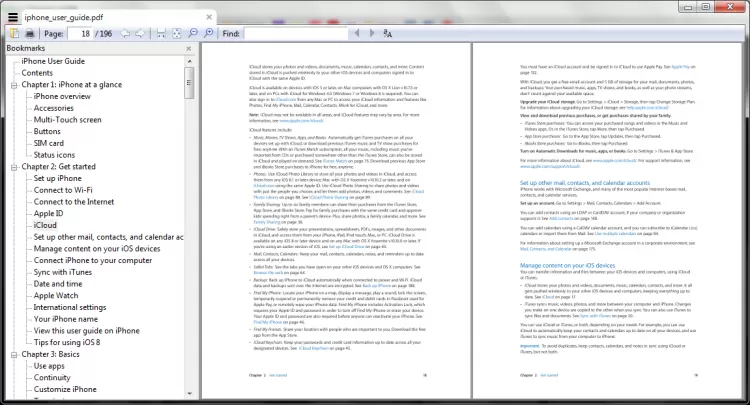The height and width of the screenshot is (405, 750).
Task: Jump to Use apps bookmark
Action: (x=49, y=366)
